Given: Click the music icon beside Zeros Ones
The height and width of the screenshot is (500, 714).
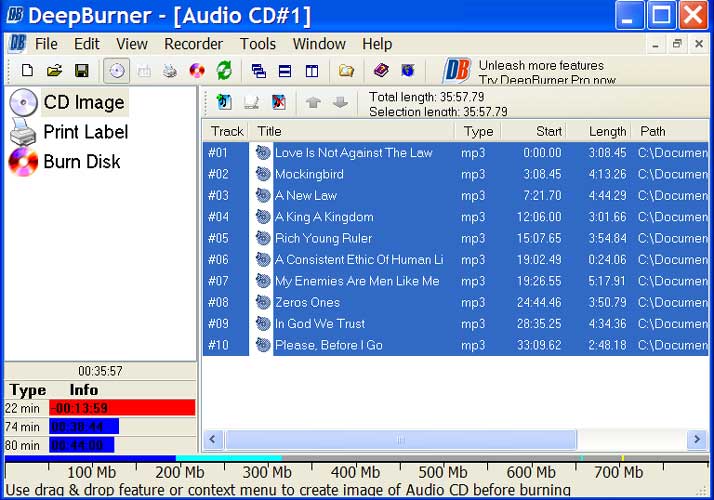Looking at the screenshot, I should tap(263, 302).
